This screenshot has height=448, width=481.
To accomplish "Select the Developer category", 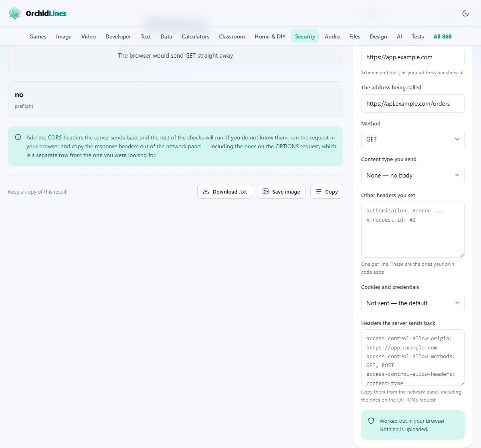I will [118, 36].
